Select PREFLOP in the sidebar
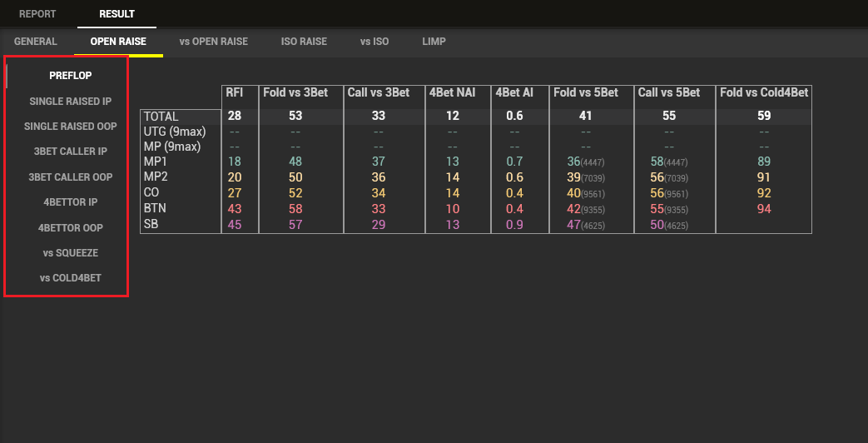 tap(70, 76)
